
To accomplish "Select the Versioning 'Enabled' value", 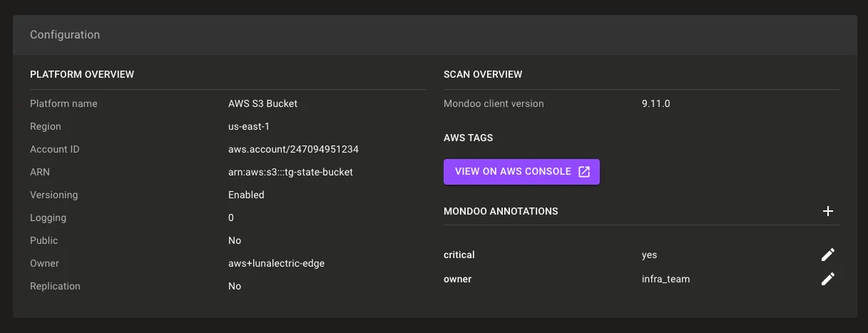I will tap(246, 195).
